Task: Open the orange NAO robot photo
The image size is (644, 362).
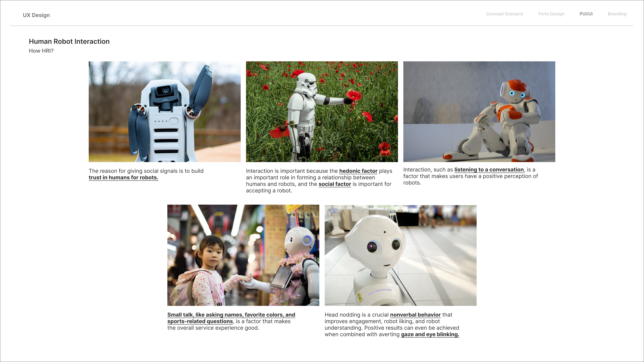Action: (479, 112)
